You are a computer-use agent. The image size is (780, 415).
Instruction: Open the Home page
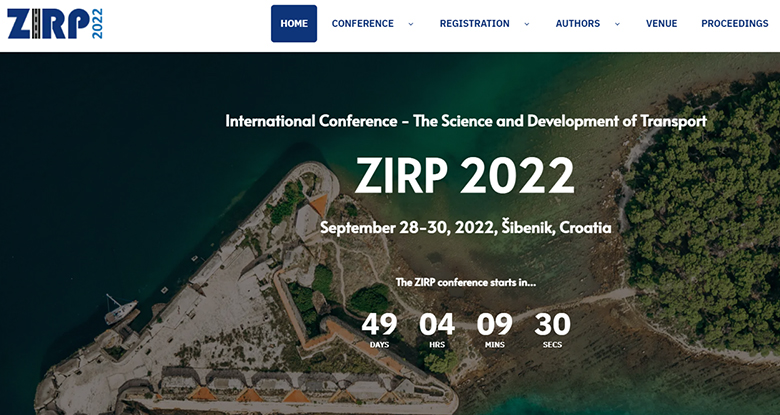pyautogui.click(x=294, y=23)
